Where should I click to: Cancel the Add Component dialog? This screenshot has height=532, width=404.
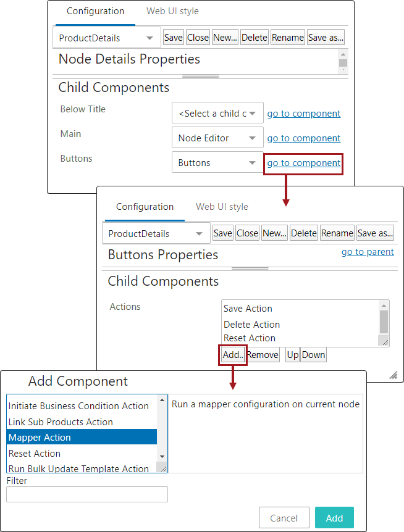click(284, 518)
